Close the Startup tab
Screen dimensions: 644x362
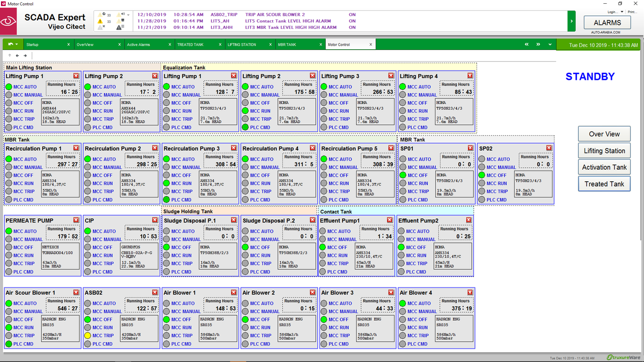[68, 45]
